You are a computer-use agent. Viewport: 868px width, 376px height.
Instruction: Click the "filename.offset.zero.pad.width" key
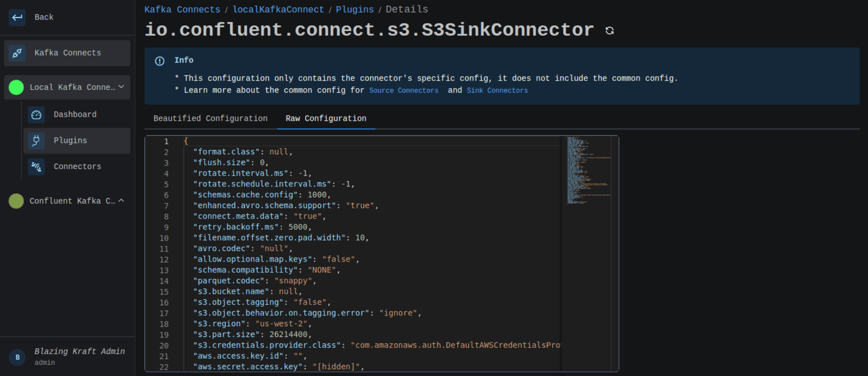(269, 238)
